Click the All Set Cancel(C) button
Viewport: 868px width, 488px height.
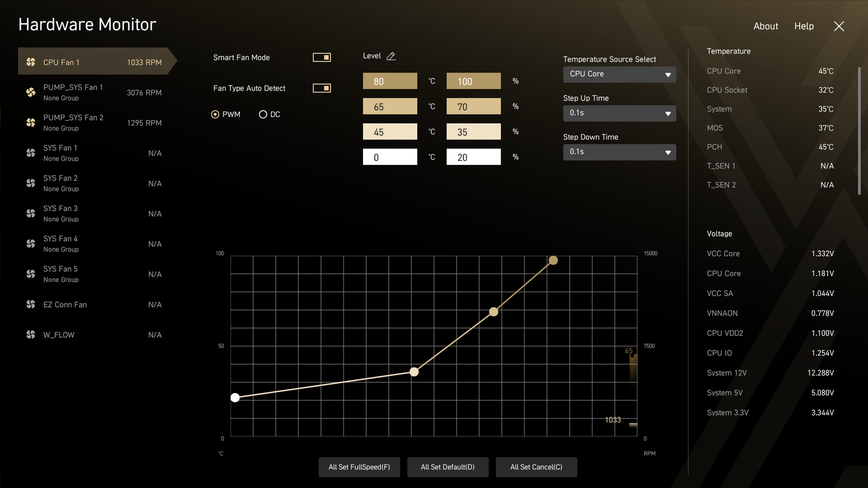536,467
